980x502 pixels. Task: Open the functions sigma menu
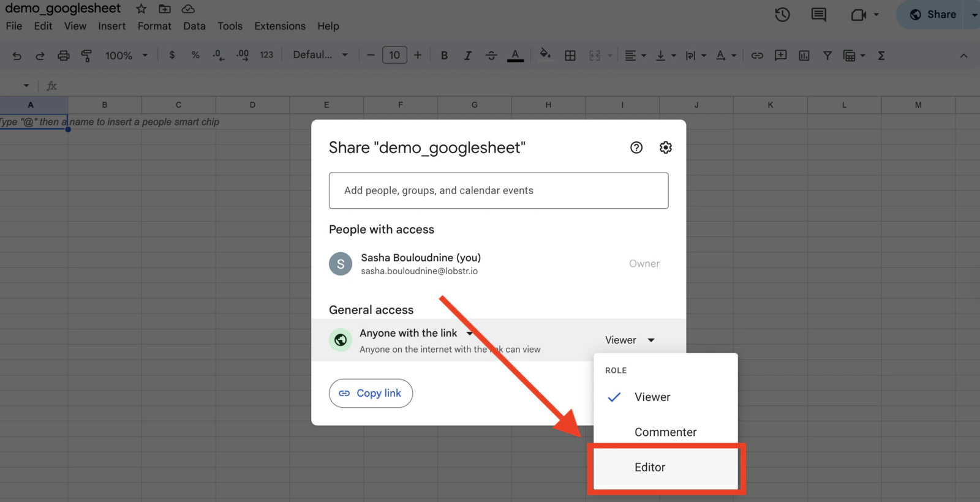tap(881, 56)
